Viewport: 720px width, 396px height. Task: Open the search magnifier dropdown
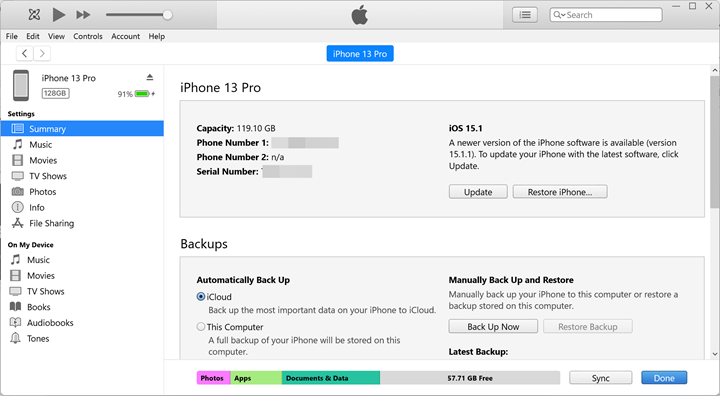coord(559,15)
